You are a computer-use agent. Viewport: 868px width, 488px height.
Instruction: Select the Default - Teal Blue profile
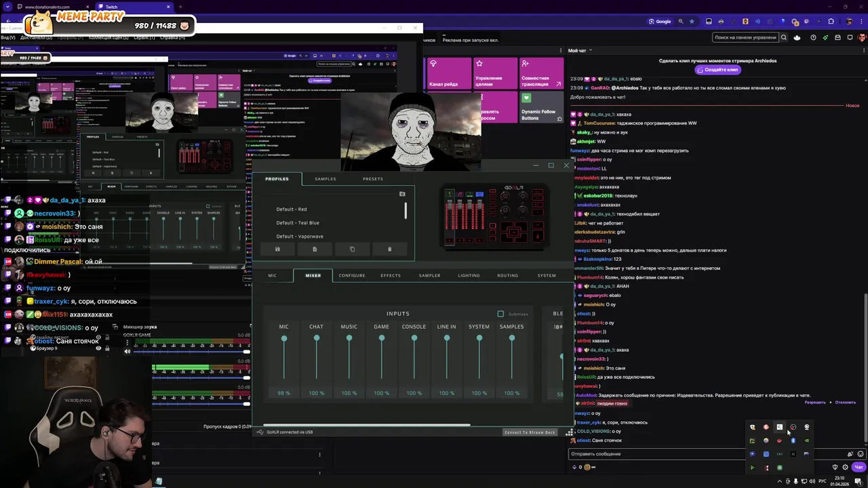click(x=298, y=223)
